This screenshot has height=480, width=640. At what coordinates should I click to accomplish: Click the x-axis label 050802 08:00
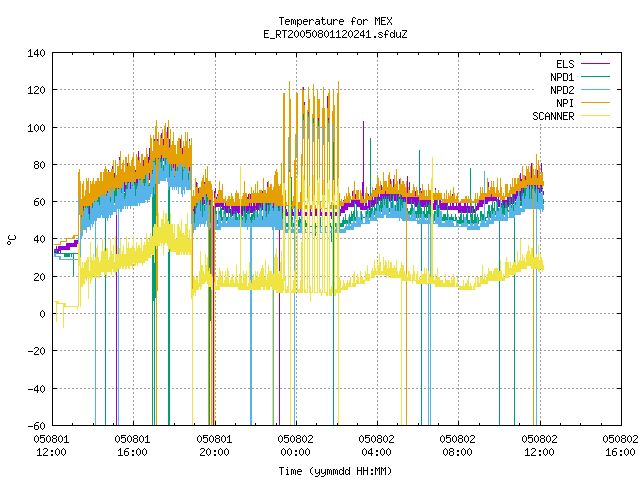(x=458, y=446)
